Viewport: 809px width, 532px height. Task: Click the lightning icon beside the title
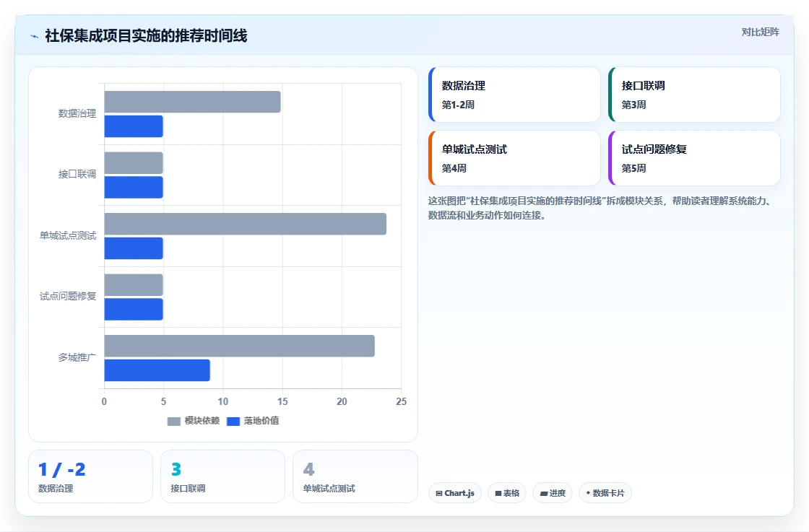click(x=35, y=36)
